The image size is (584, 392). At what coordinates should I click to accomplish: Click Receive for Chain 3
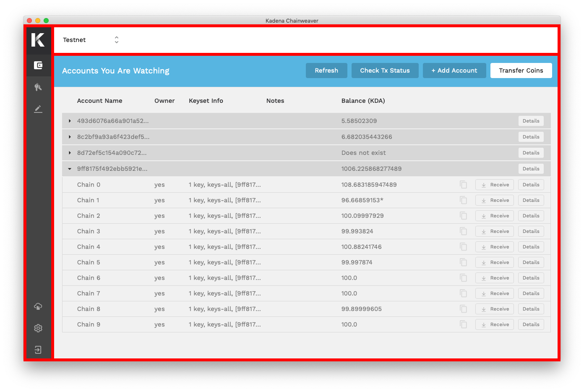coord(494,231)
